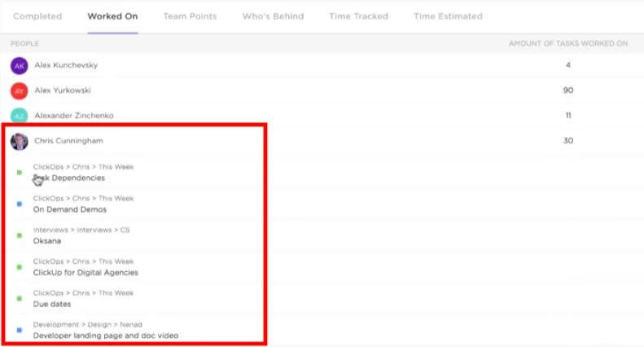
Task: Select the Who's Behind tab
Action: pos(273,16)
